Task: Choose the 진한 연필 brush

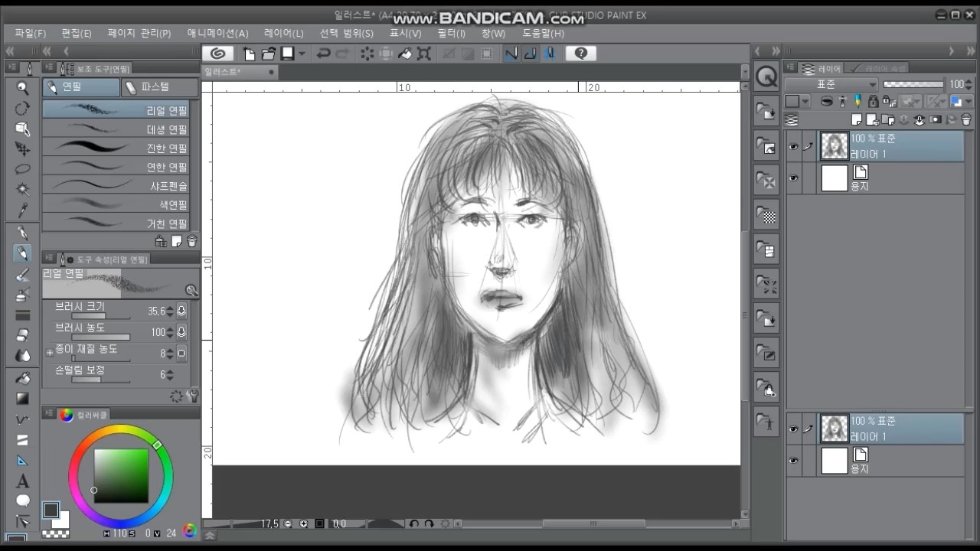Action: (x=116, y=148)
